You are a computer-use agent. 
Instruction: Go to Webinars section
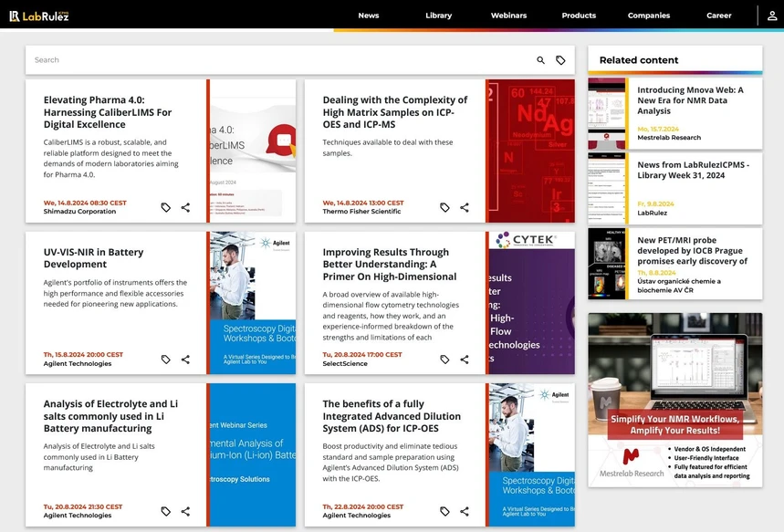[x=508, y=16]
